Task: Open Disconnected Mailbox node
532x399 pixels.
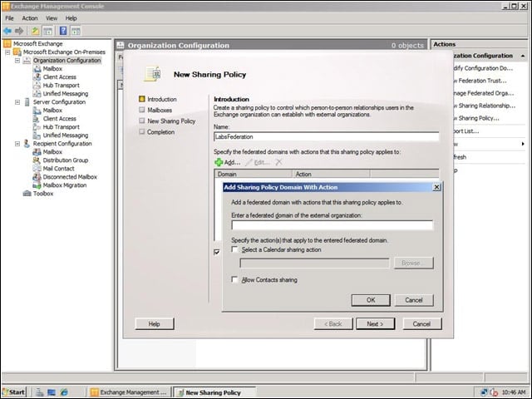Action: point(70,177)
